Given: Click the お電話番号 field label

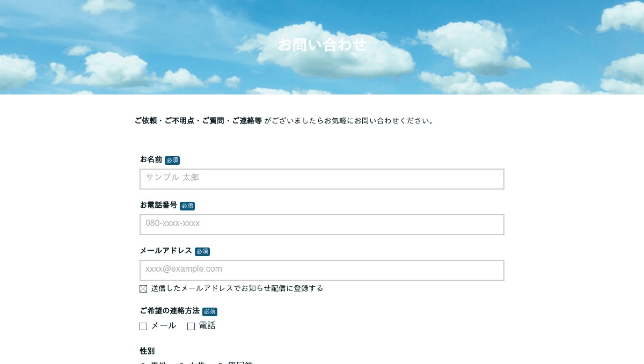Looking at the screenshot, I should tap(158, 205).
